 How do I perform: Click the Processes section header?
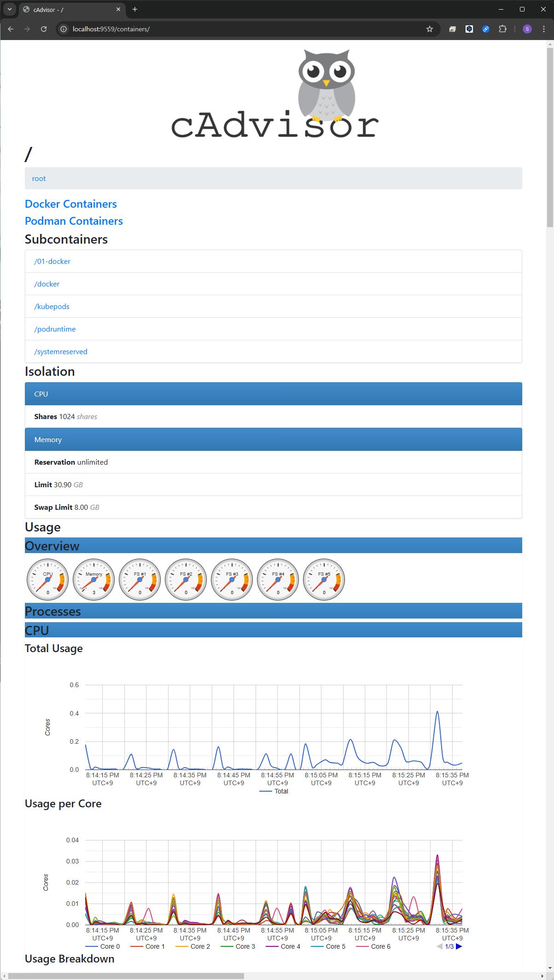(274, 611)
